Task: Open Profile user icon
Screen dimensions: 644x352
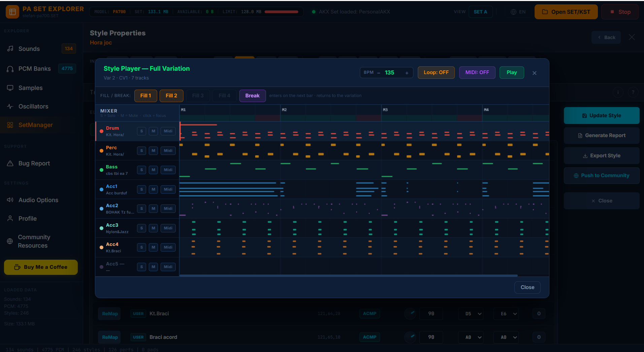Action: click(x=10, y=219)
